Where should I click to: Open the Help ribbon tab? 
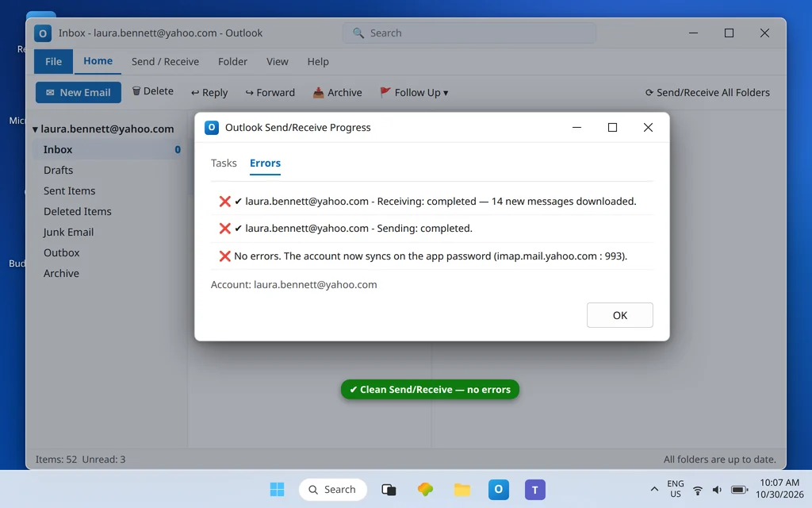(318, 62)
